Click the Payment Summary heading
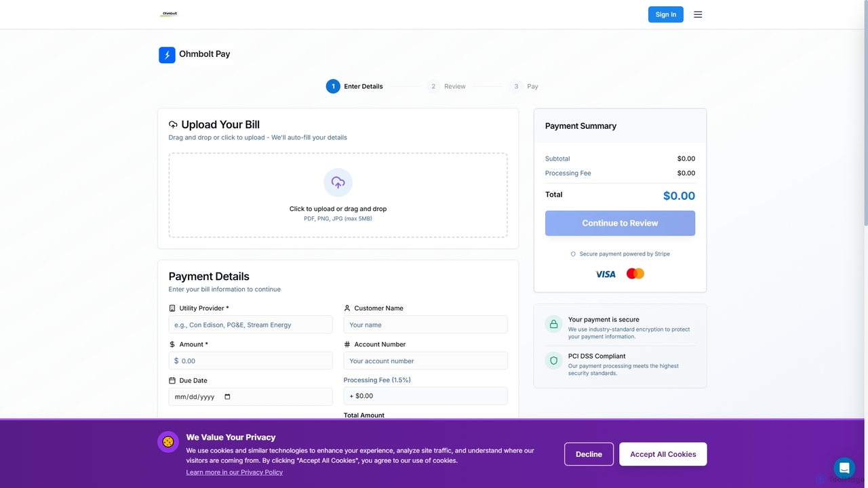Viewport: 868px width, 488px height. pos(580,126)
